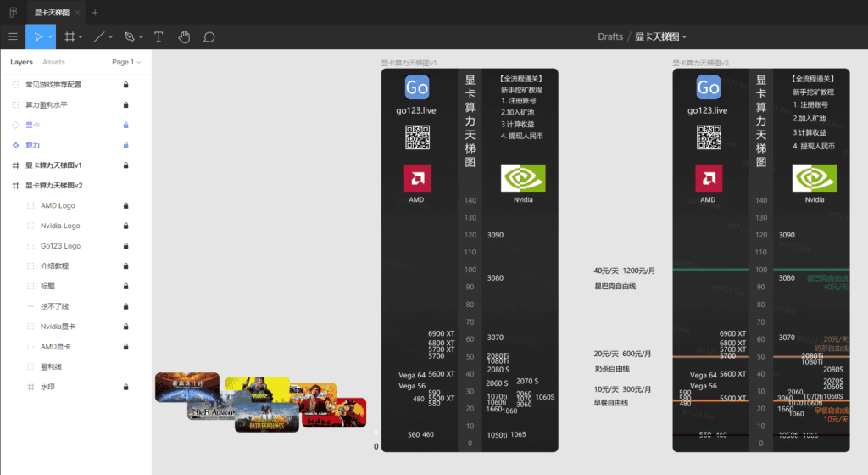
Task: Select the 显卡算力天梯图v2 frame layer
Action: pyautogui.click(x=75, y=186)
